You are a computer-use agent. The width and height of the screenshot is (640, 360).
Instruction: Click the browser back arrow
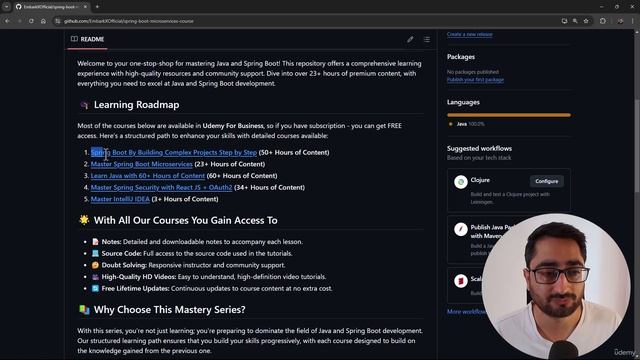click(x=7, y=21)
